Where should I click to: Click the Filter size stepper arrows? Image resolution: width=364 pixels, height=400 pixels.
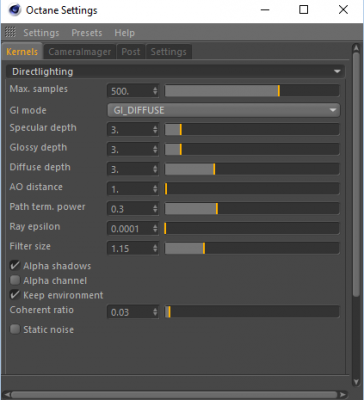coord(155,248)
